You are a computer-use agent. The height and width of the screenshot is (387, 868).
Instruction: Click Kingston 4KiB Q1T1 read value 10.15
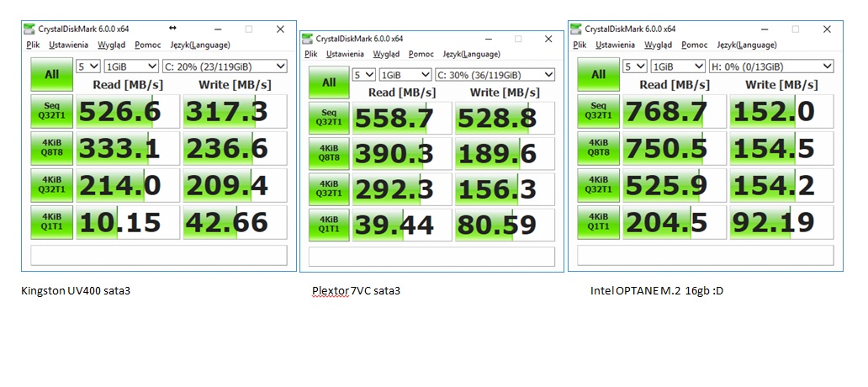click(128, 222)
